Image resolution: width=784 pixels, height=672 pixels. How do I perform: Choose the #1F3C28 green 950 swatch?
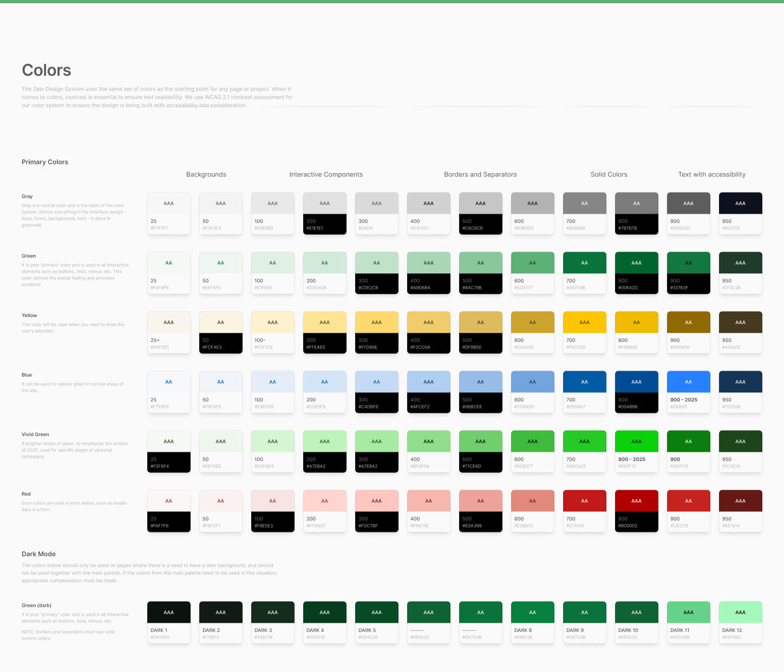(x=741, y=273)
